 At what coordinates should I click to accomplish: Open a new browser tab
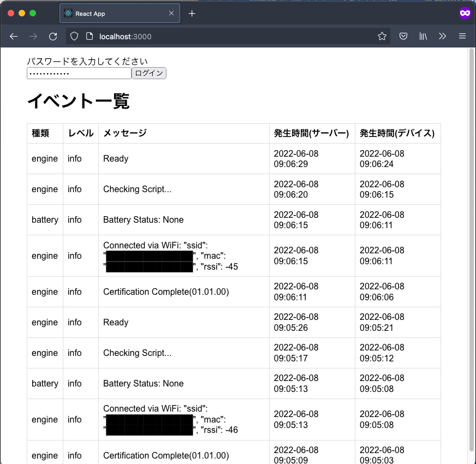tap(192, 13)
